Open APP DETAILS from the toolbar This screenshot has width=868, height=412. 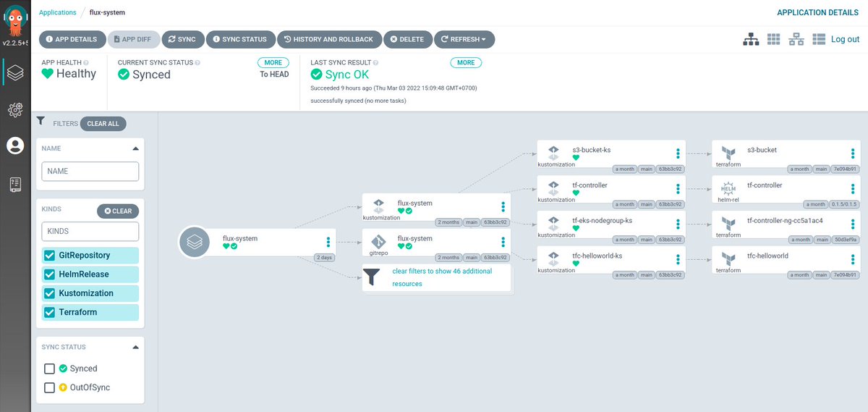[x=72, y=39]
